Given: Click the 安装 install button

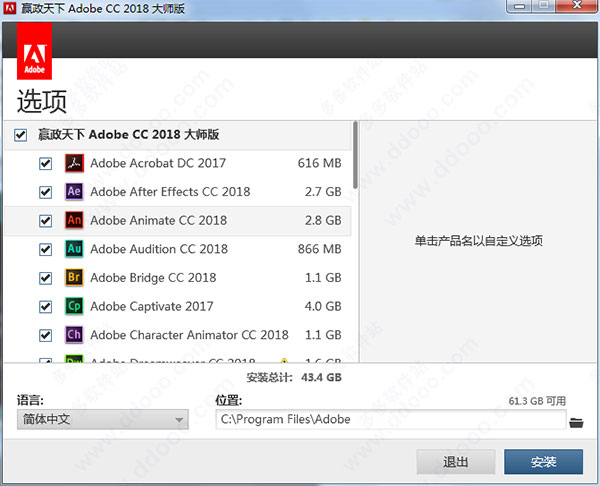Looking at the screenshot, I should coord(543,462).
